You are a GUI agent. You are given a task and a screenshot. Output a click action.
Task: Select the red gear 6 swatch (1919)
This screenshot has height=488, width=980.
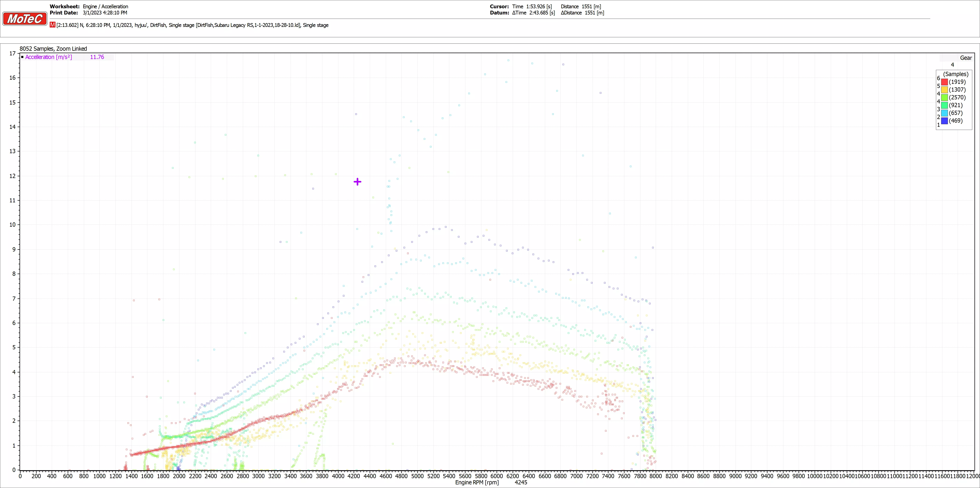[x=945, y=82]
